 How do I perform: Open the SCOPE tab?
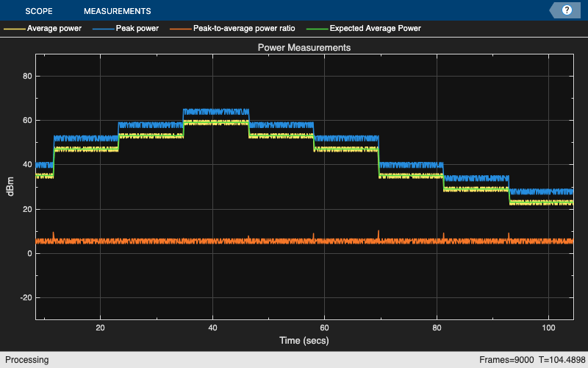tap(39, 11)
